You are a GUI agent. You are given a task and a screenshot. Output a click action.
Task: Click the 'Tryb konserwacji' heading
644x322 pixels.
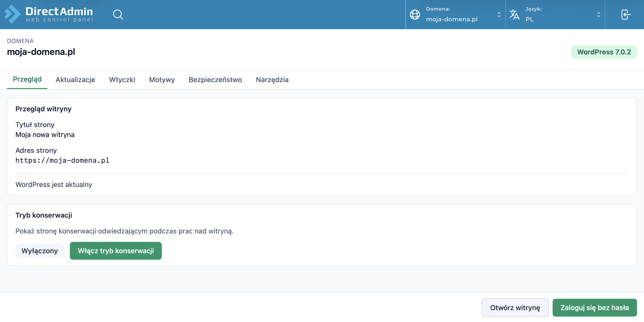point(44,215)
